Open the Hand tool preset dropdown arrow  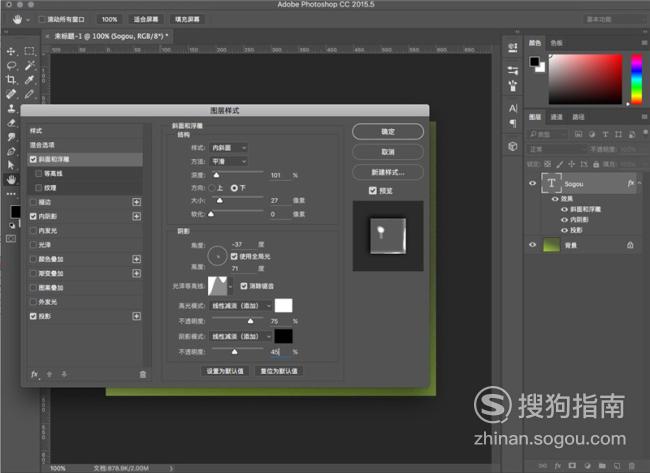coord(28,19)
